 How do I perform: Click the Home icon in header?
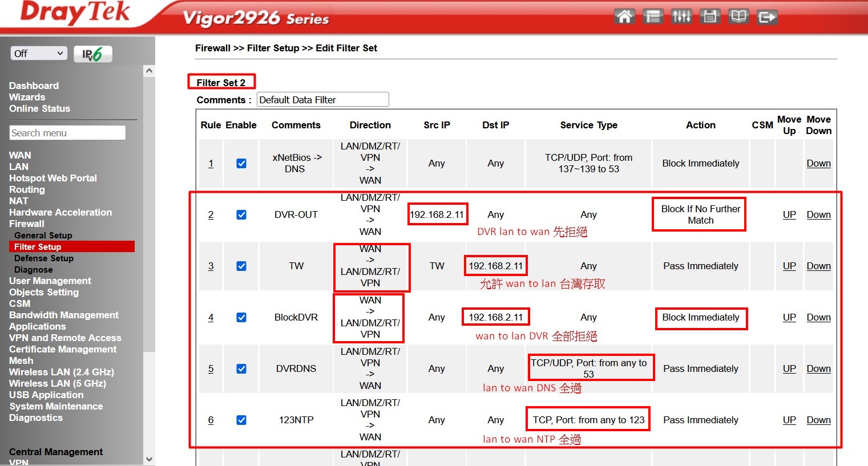point(624,17)
